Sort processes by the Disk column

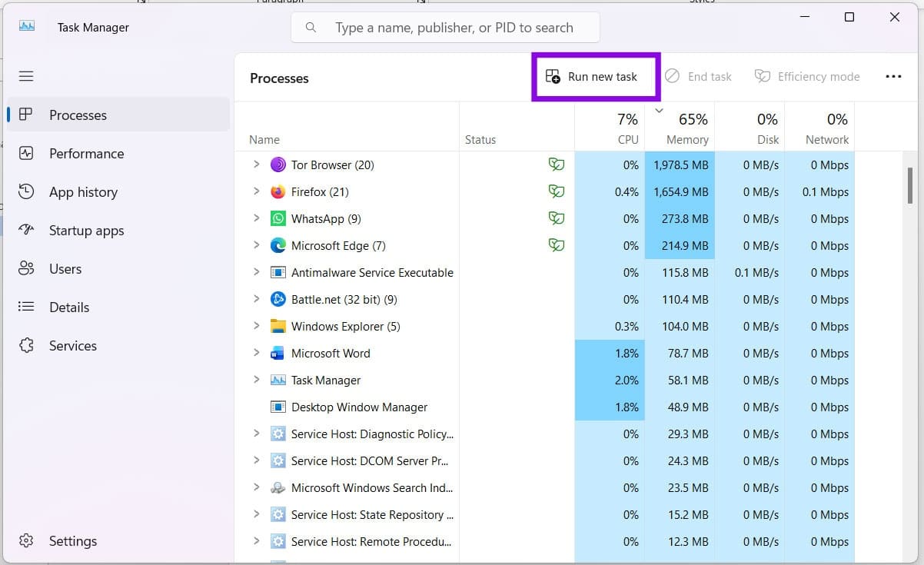pyautogui.click(x=750, y=127)
